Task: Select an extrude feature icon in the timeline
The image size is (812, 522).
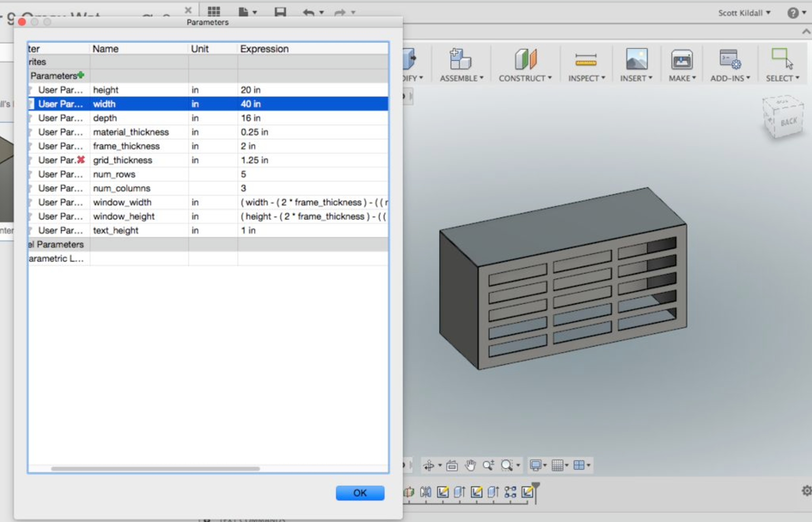Action: click(x=460, y=493)
